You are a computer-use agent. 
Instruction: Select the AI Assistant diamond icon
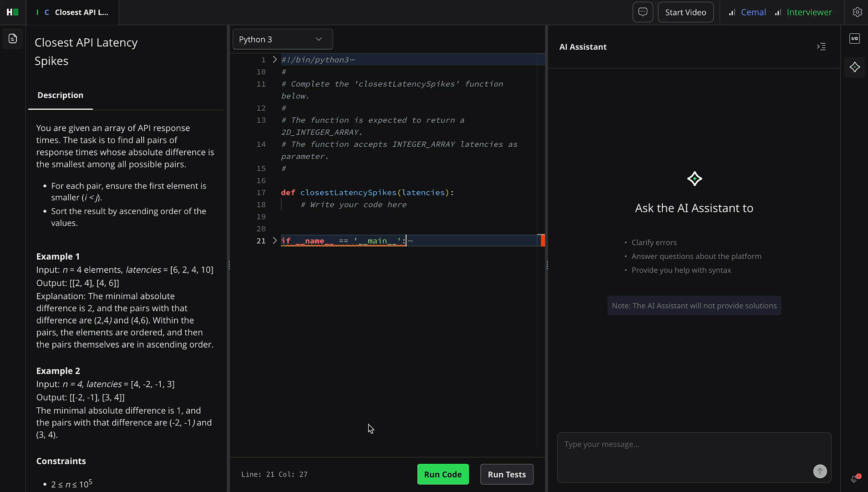click(855, 67)
